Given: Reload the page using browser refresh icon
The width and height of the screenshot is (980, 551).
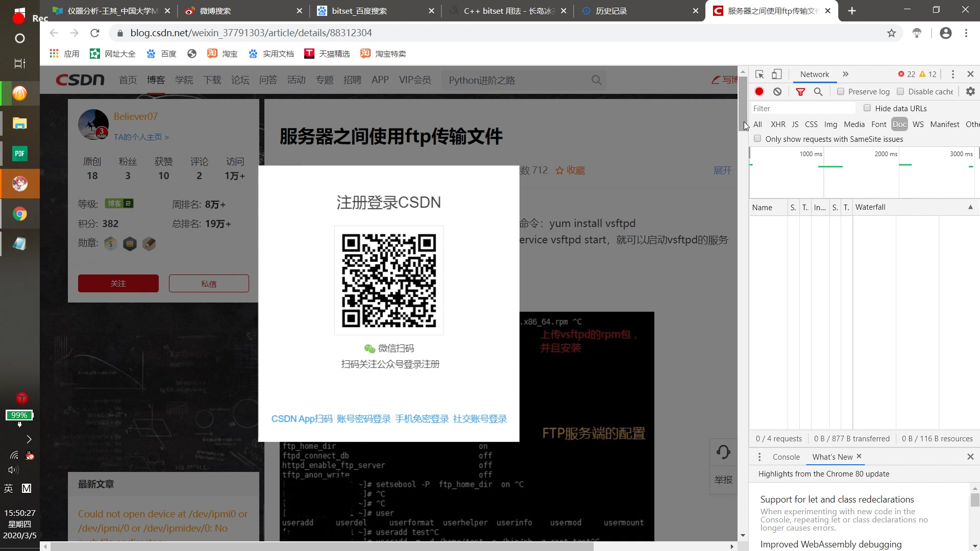Looking at the screenshot, I should pyautogui.click(x=94, y=33).
